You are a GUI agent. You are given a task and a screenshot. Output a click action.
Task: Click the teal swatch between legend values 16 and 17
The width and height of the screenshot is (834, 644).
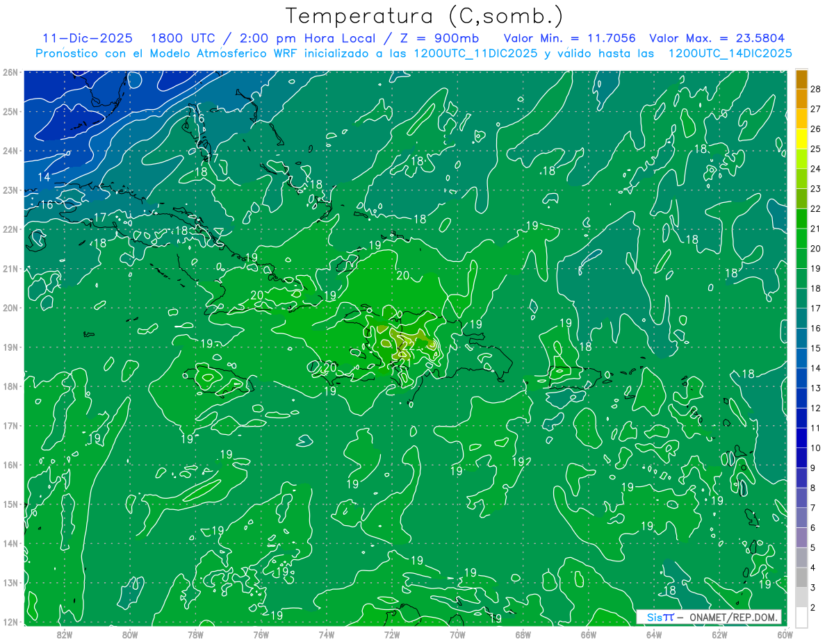pos(802,318)
